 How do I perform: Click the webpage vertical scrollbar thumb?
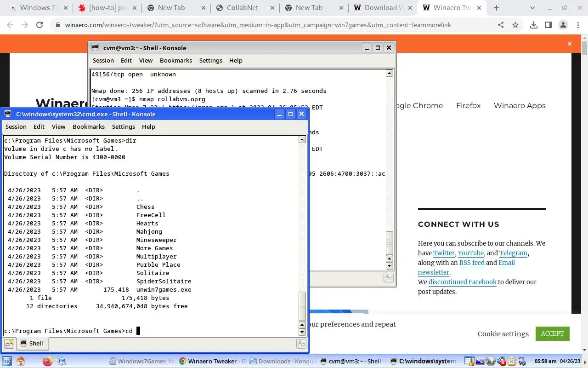584,48
